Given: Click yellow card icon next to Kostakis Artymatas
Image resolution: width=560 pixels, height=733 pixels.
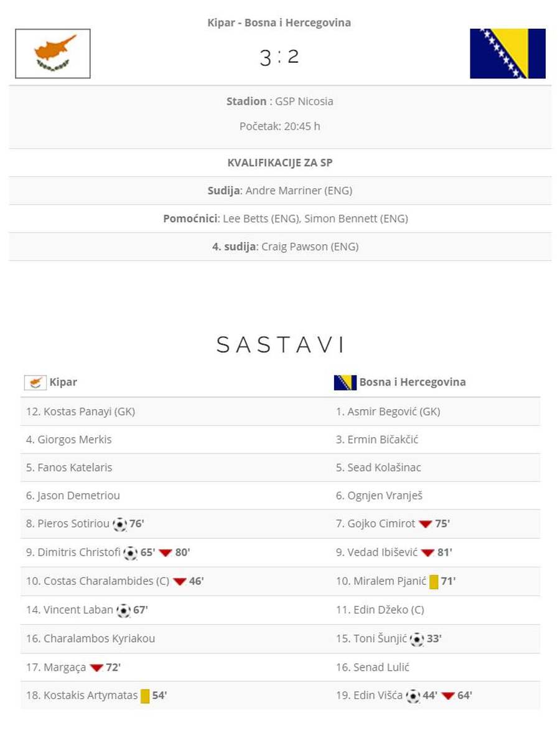Looking at the screenshot, I should (145, 696).
